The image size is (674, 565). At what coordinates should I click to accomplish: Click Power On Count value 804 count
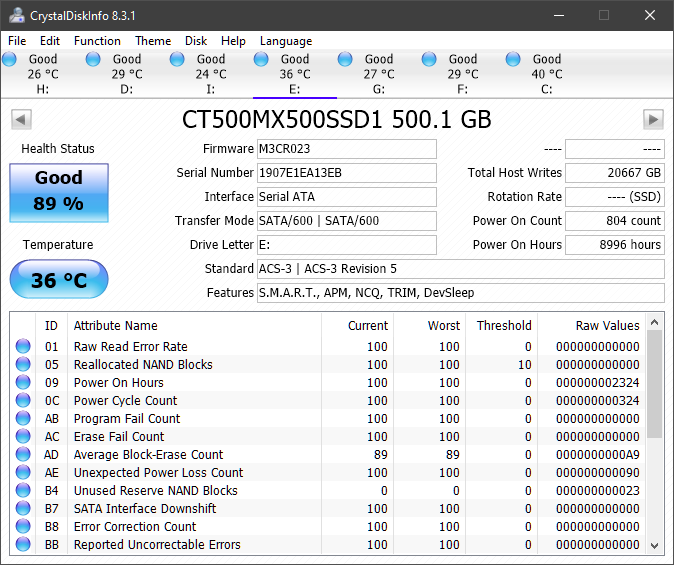(x=615, y=221)
